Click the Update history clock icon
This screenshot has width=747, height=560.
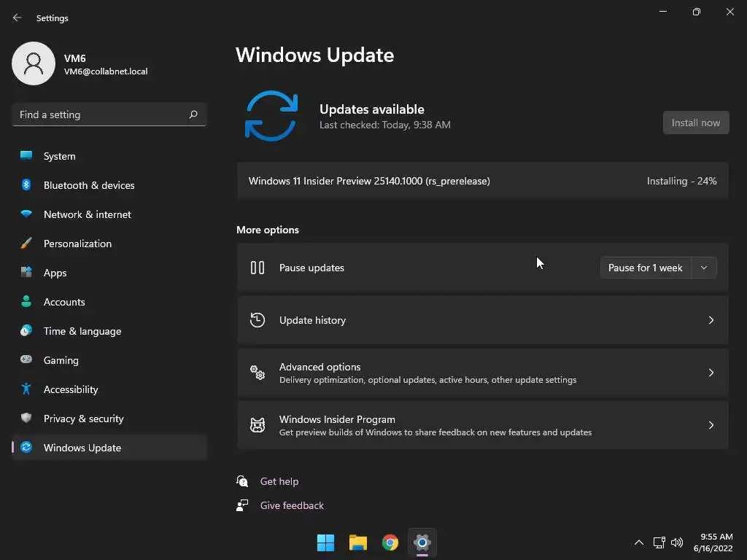pos(258,320)
